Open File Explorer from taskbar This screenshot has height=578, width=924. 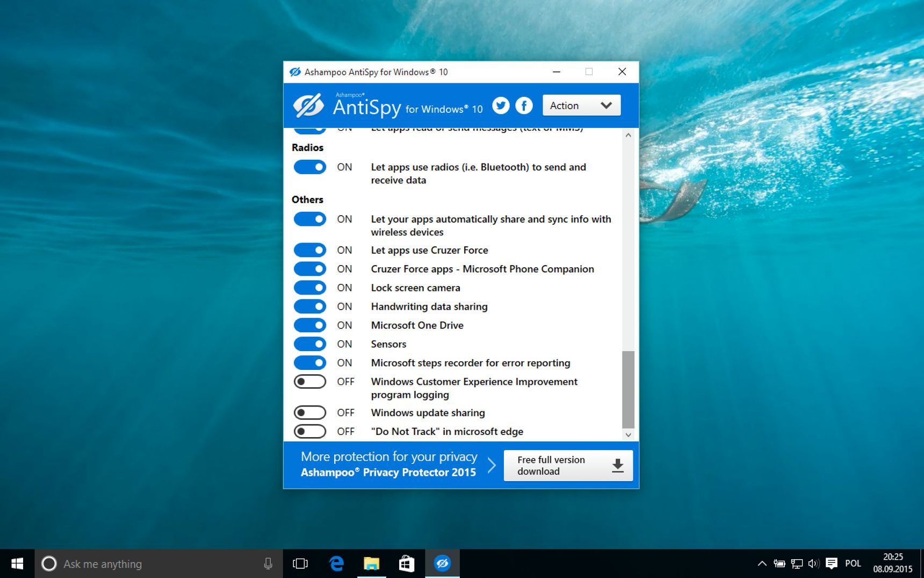click(371, 563)
